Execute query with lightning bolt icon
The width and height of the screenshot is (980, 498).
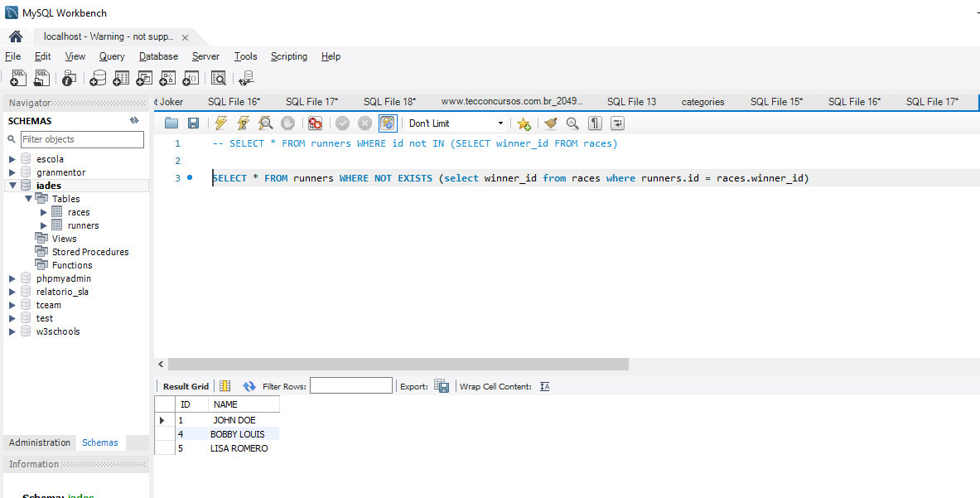coord(220,123)
